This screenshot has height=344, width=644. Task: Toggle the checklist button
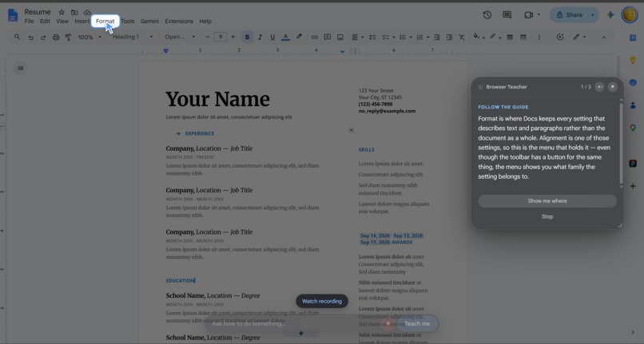[x=385, y=38]
